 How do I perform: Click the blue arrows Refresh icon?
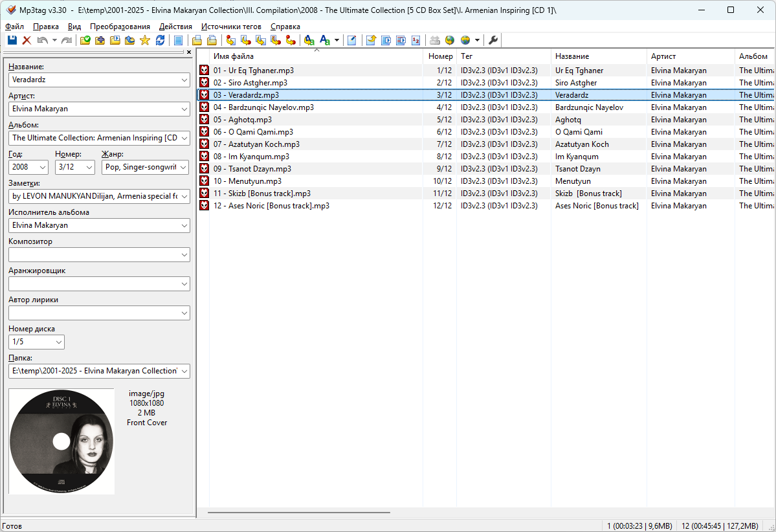tap(160, 41)
